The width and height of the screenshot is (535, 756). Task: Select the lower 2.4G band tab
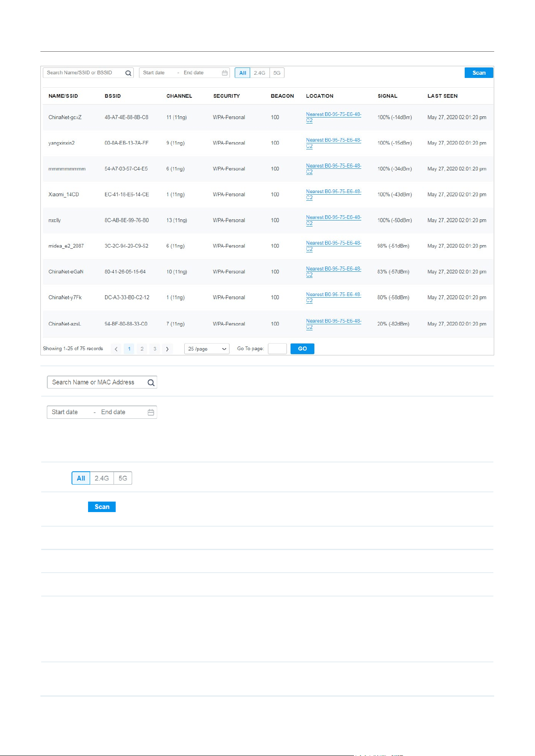tap(102, 478)
